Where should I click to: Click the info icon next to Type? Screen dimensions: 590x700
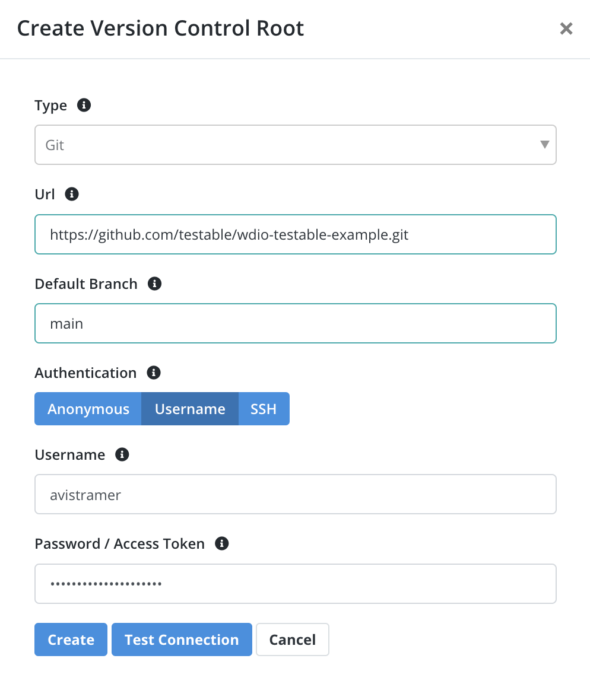coord(84,106)
